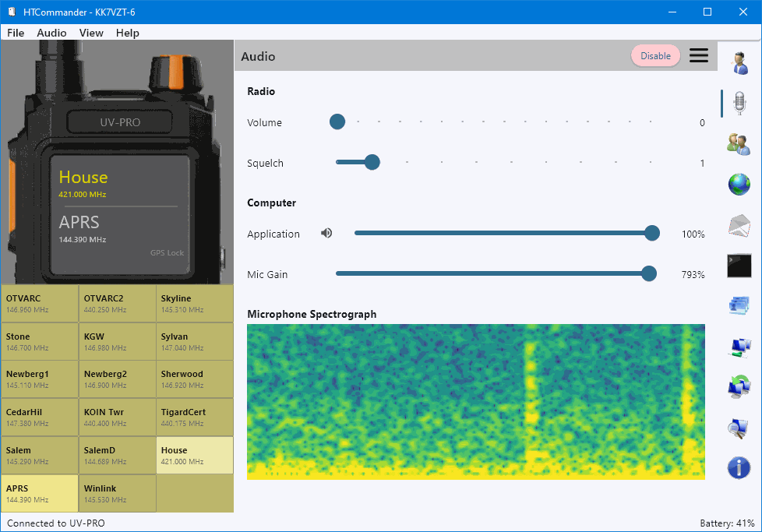
Task: Select the Winlink channel button
Action: click(x=117, y=493)
